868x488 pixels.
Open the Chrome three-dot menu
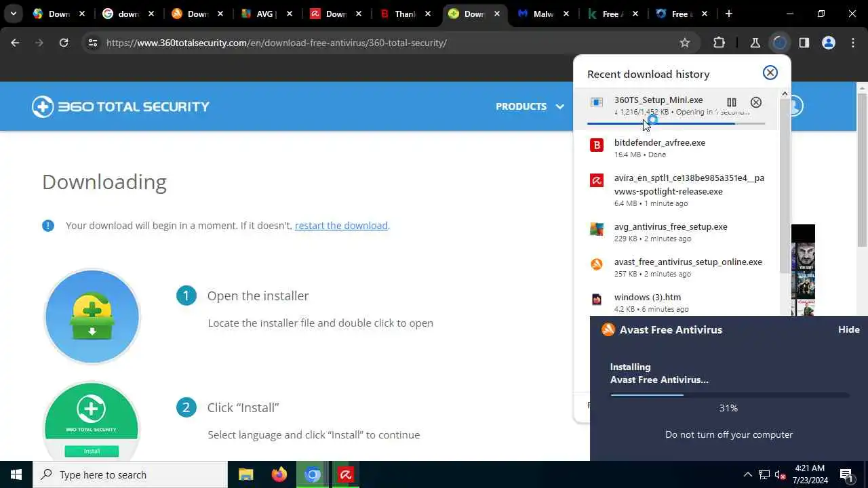[853, 43]
